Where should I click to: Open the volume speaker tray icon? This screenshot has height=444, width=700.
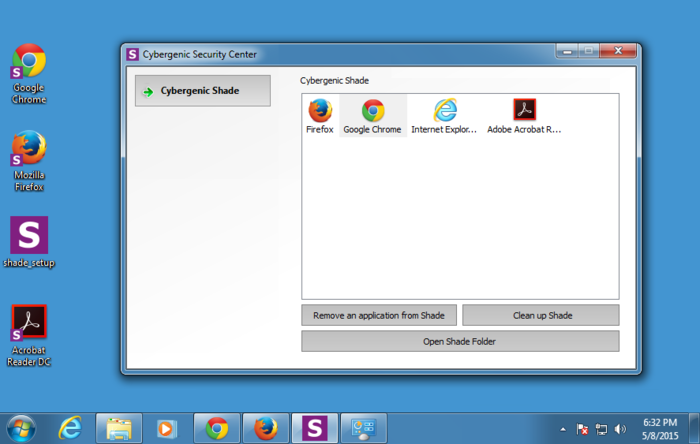(620, 429)
